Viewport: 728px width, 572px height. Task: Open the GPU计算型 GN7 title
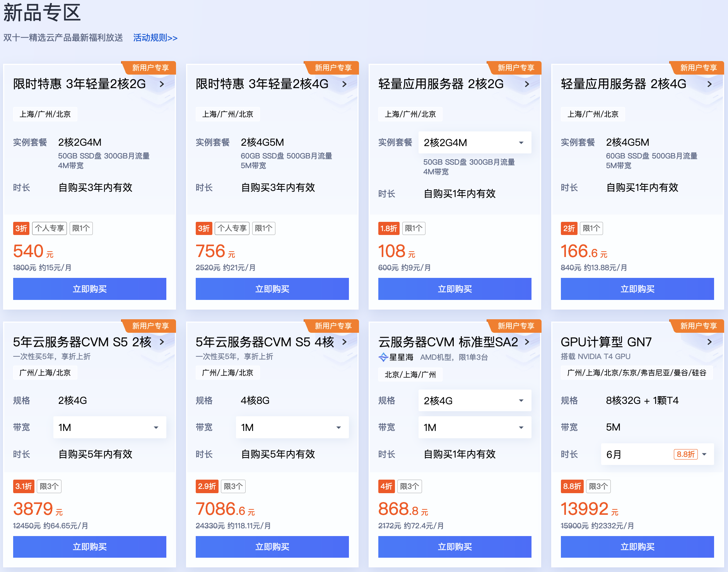pyautogui.click(x=606, y=342)
